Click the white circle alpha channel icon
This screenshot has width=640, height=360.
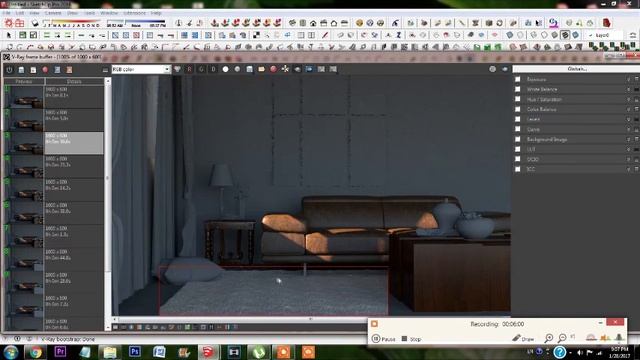(x=225, y=69)
